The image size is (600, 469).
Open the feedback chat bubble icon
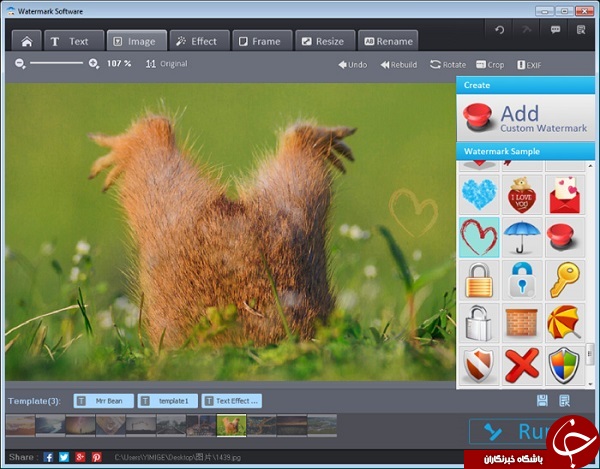(555, 30)
